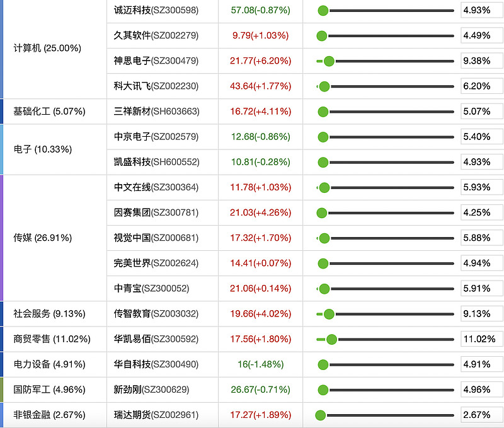Click the slider handle for 诚迈科技
Image resolution: width=504 pixels, height=428 pixels.
point(323,10)
